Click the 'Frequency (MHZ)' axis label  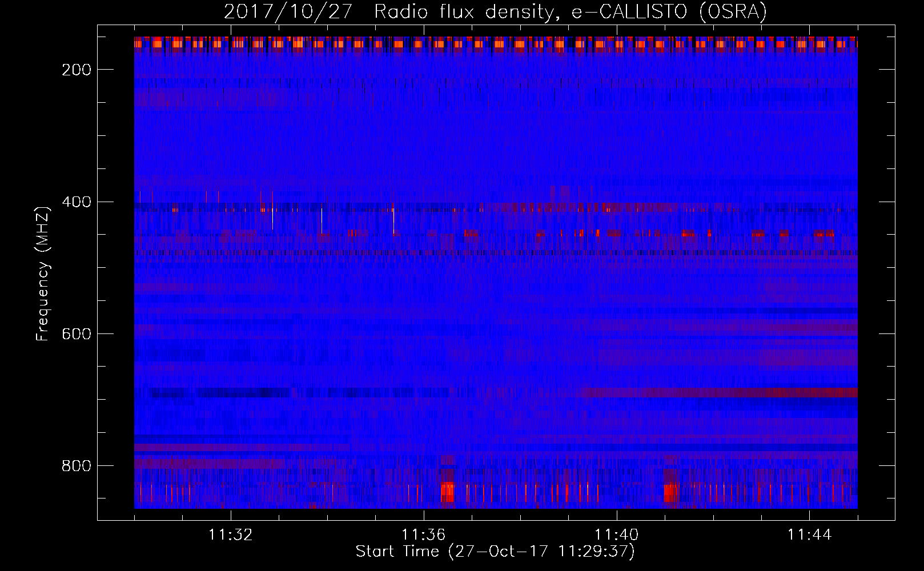[x=43, y=274]
